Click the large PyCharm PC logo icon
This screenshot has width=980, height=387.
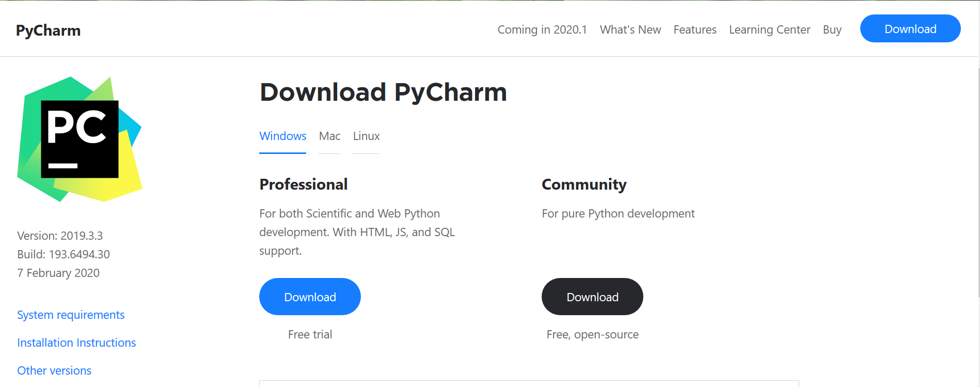[x=80, y=139]
